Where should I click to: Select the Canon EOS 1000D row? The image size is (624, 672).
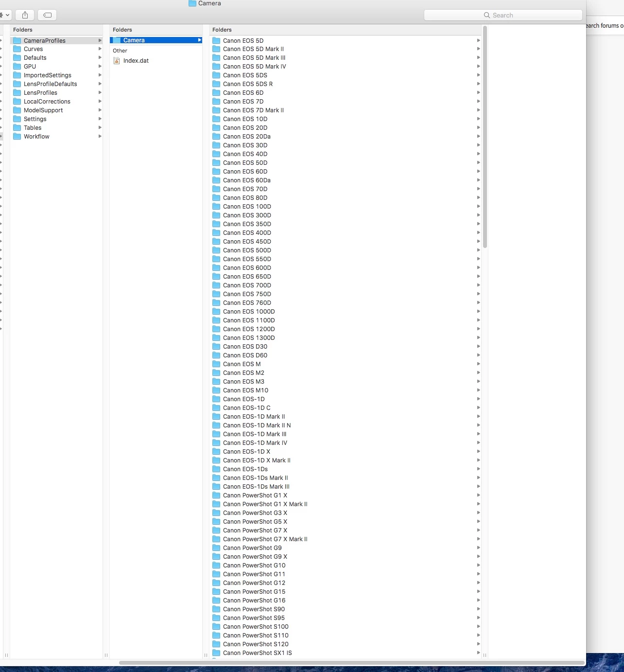[346, 311]
